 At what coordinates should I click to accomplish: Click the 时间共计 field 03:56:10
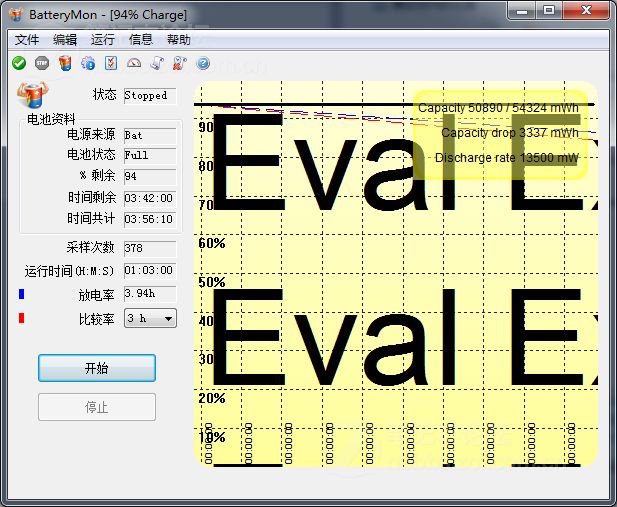pyautogui.click(x=150, y=219)
